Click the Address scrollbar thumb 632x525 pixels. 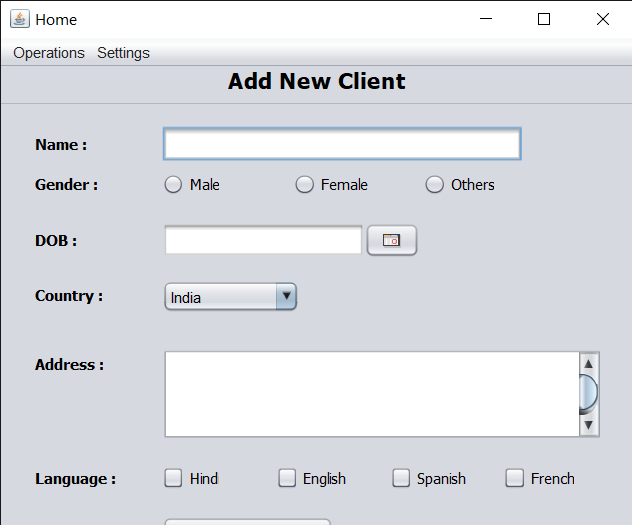(588, 394)
